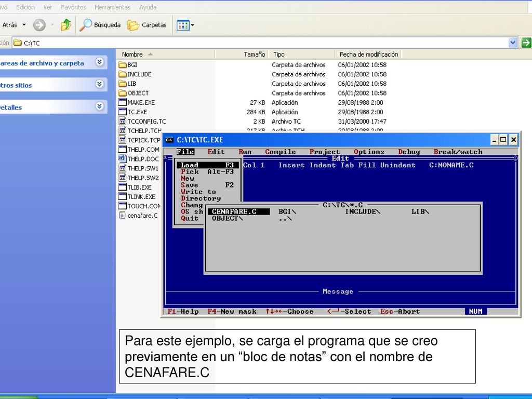Expand the file and folder tasks panel
The image size is (532, 399).
click(x=99, y=62)
